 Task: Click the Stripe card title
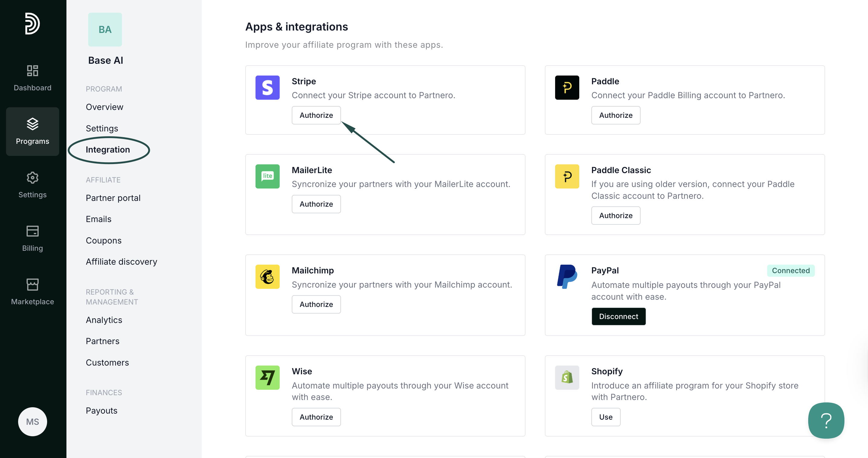tap(304, 81)
